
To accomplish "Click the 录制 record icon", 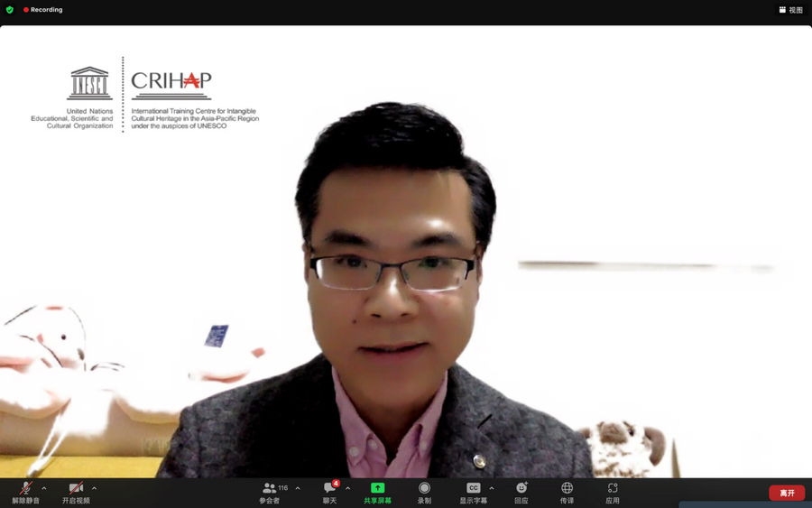I will point(424,488).
